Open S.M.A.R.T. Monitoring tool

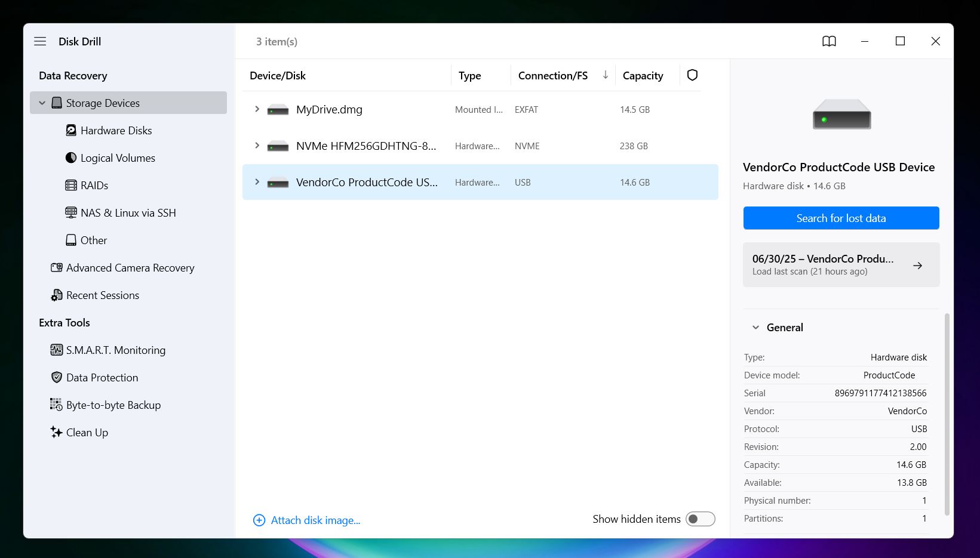[116, 350]
